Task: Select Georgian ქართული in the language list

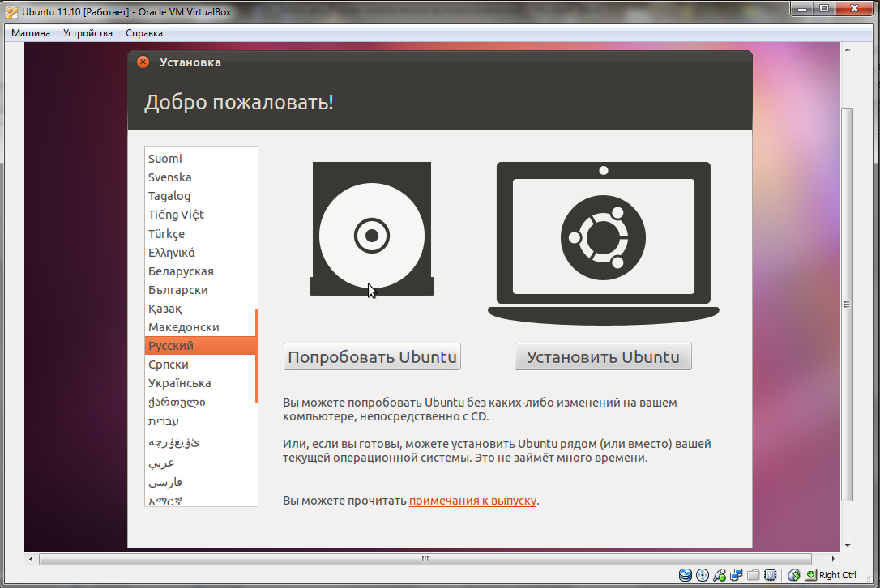Action: pyautogui.click(x=200, y=403)
